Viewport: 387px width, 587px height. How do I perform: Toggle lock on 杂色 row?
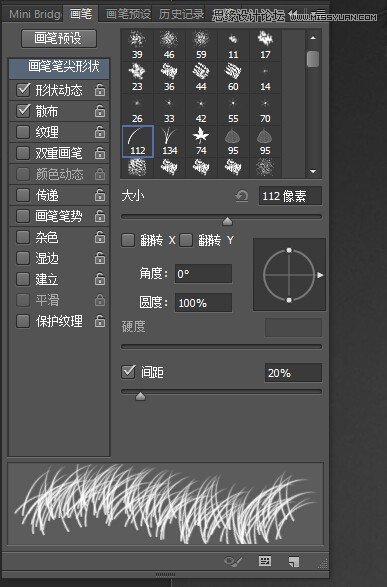(x=100, y=237)
